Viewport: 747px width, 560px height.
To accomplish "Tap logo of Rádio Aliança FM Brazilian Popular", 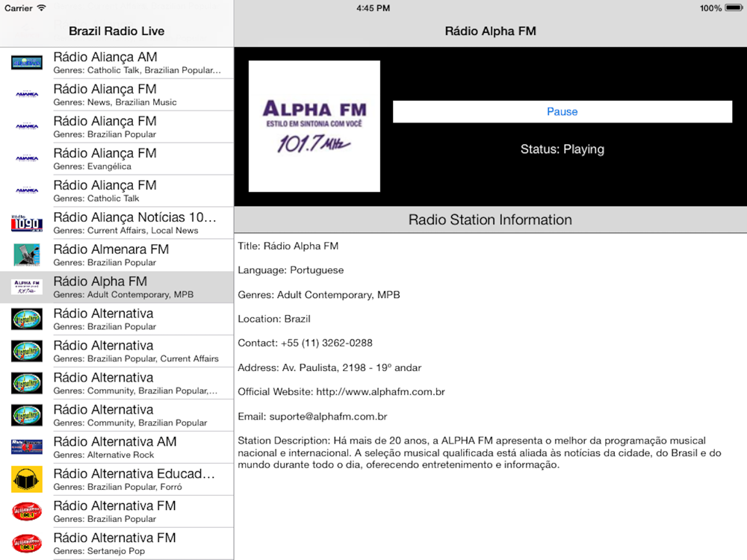I will [27, 127].
